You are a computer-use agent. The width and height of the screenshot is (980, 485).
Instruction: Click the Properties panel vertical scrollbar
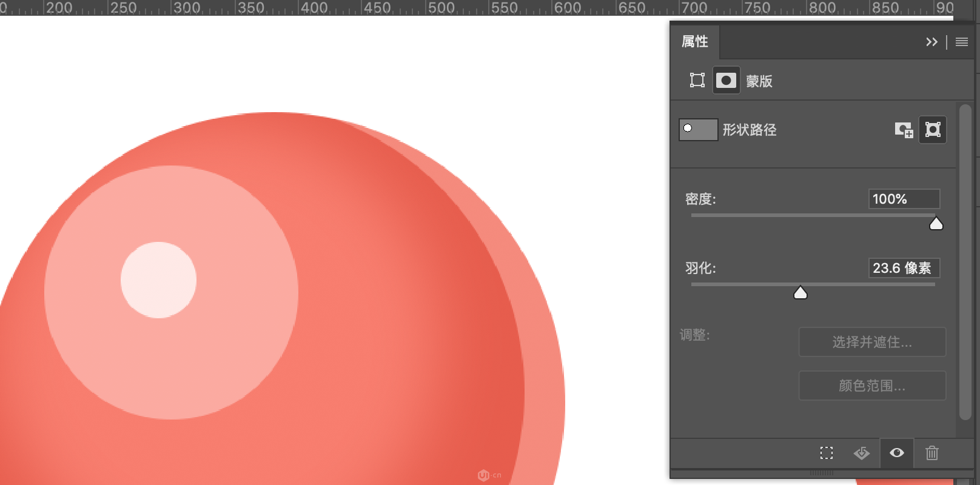coord(965,262)
